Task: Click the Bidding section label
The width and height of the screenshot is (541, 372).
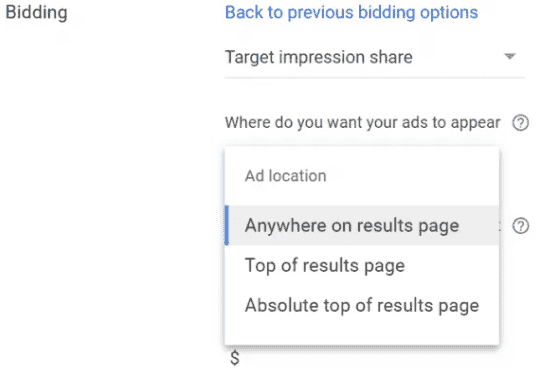Action: click(37, 12)
